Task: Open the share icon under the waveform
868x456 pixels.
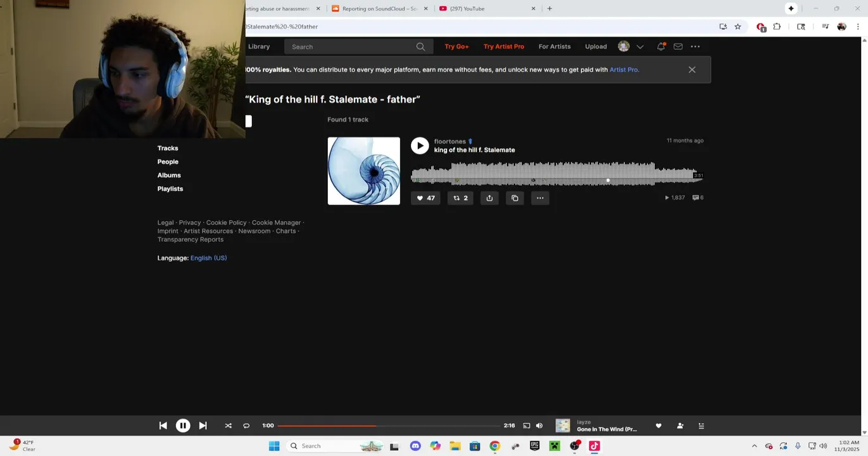Action: (x=489, y=198)
